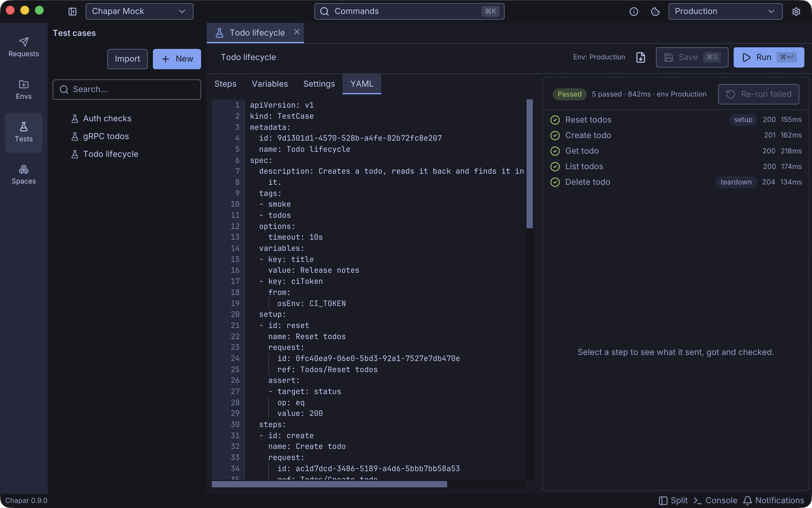Viewport: 812px width, 508px height.
Task: Click the teardown tag on Delete todo
Action: (736, 182)
